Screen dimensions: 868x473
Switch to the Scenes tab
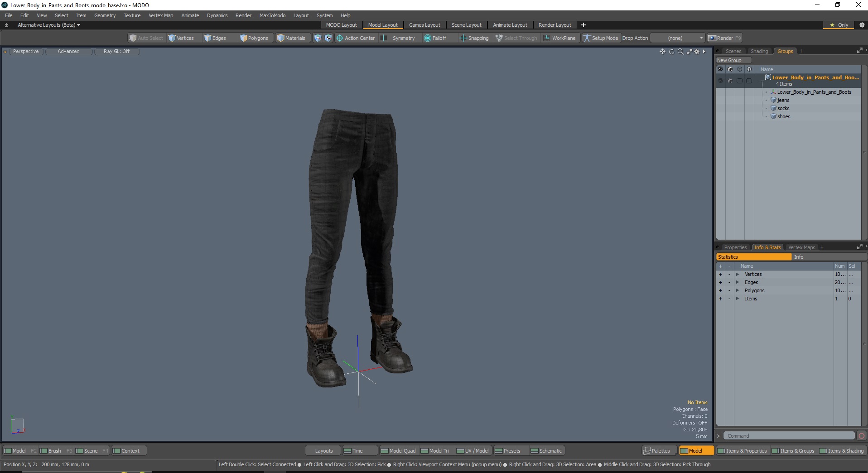coord(733,51)
